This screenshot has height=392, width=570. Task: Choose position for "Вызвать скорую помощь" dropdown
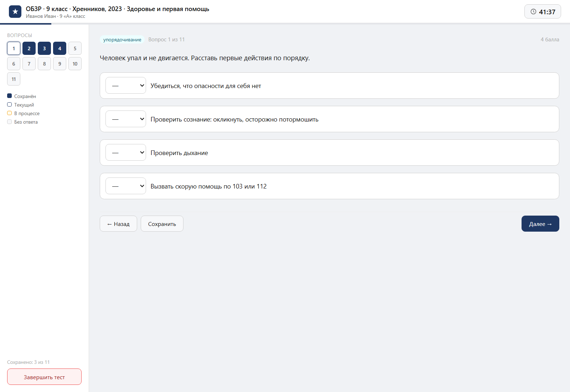click(126, 186)
